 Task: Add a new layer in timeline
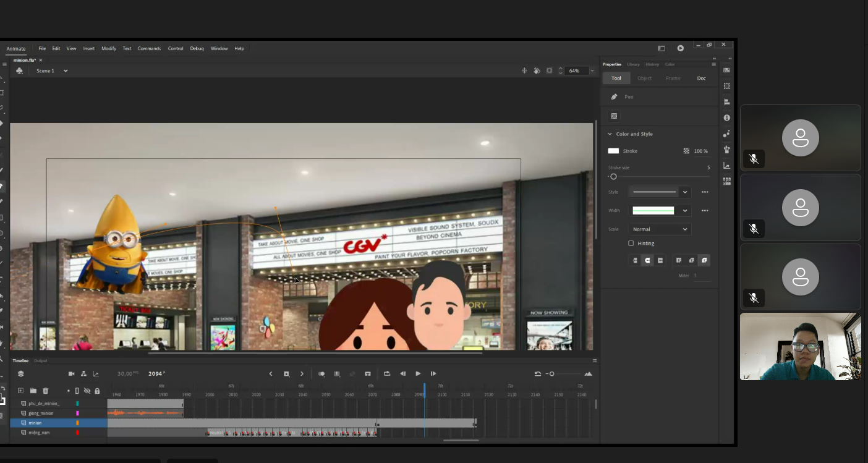click(x=20, y=391)
